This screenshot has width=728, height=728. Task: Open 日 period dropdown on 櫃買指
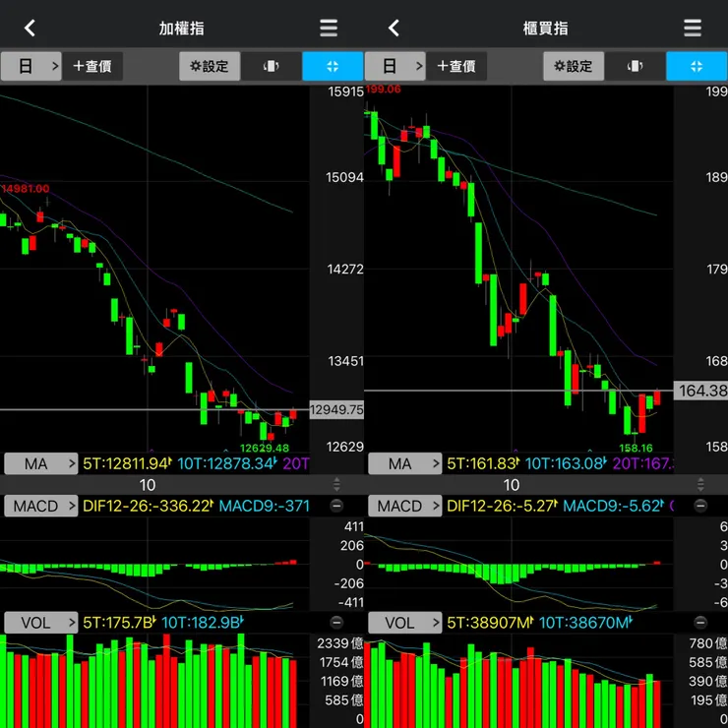(x=395, y=66)
